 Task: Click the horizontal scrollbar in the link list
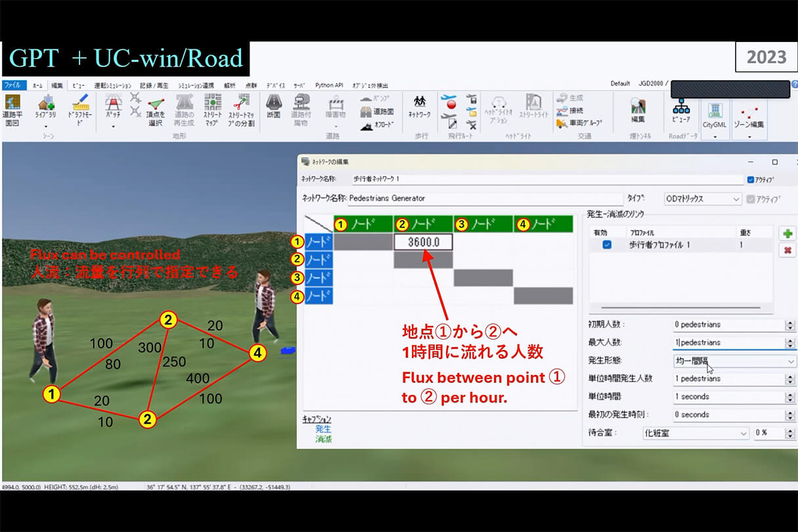point(680,307)
